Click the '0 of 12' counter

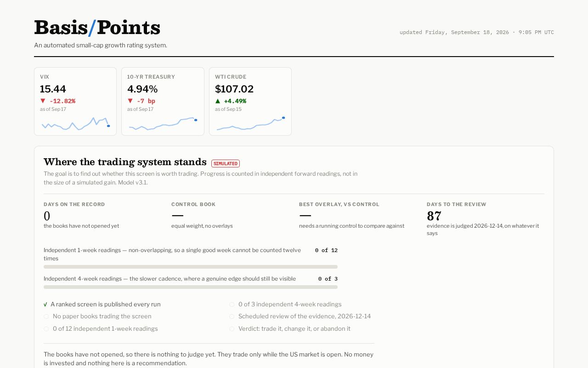click(326, 250)
